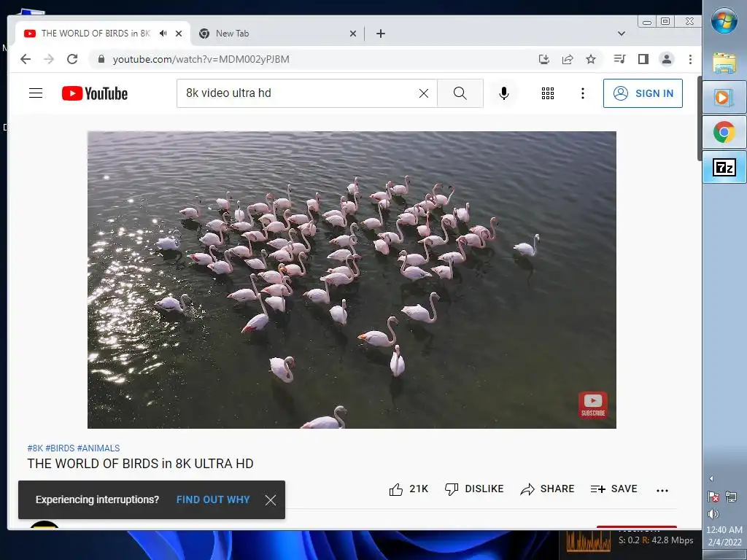Click the network speed graph widget

pyautogui.click(x=589, y=540)
